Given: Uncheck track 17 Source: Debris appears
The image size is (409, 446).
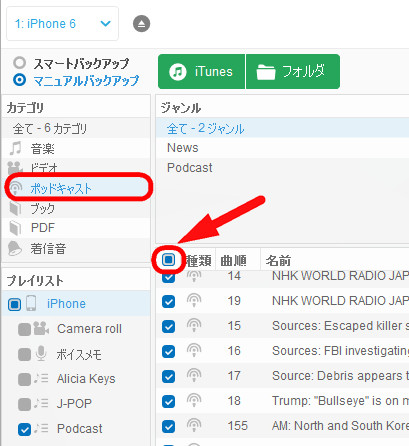Looking at the screenshot, I should (168, 377).
